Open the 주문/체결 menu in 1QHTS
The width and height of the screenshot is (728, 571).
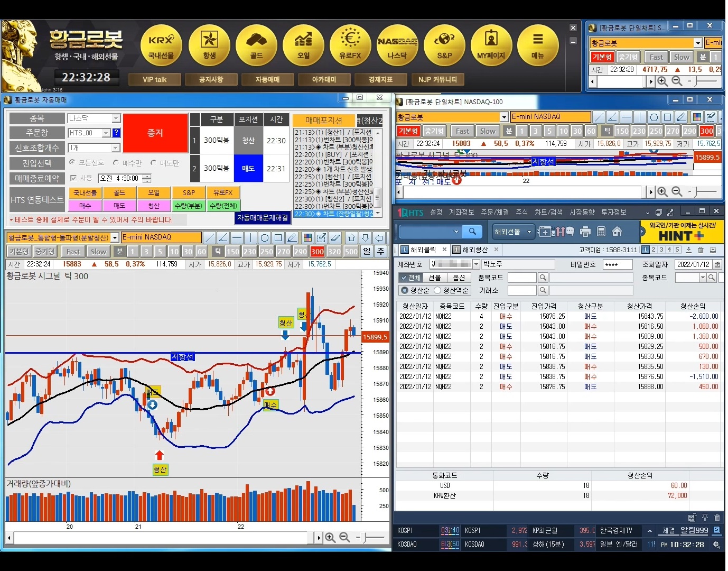coord(494,212)
